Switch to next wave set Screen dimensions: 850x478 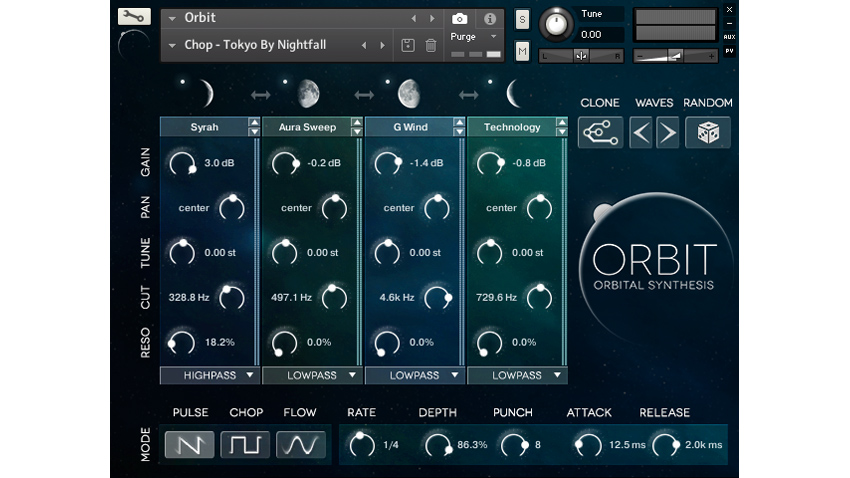pyautogui.click(x=667, y=132)
